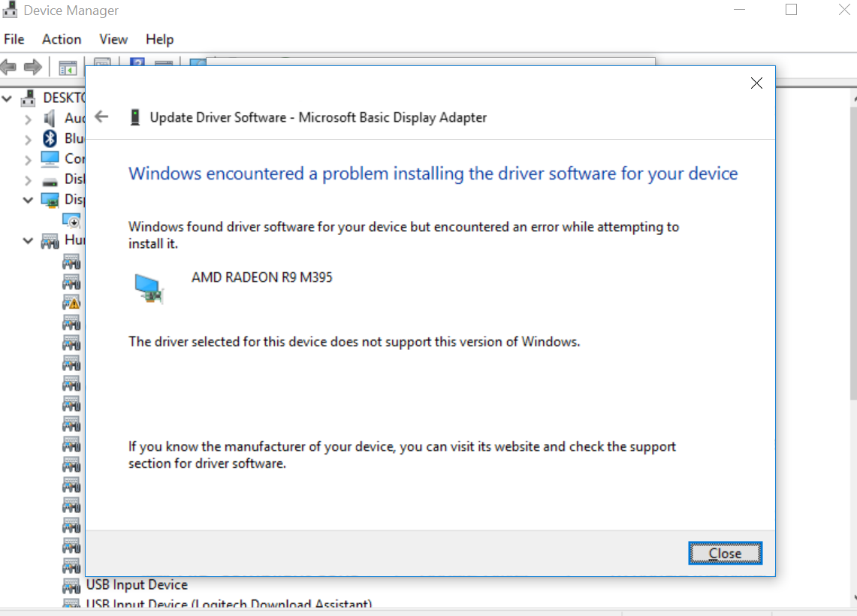Collapse the DESKTOP root node
Image resolution: width=857 pixels, height=616 pixels.
7,99
